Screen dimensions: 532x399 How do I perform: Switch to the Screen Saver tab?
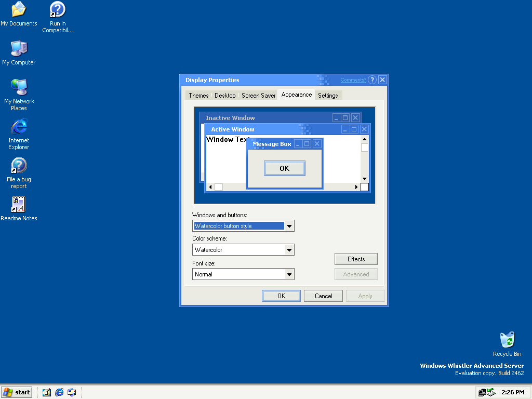tap(258, 96)
